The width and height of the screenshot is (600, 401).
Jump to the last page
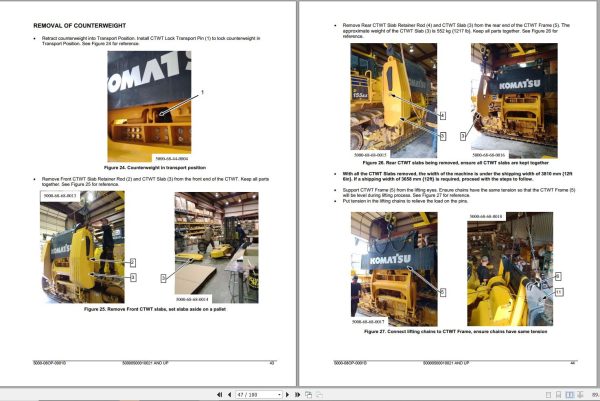click(297, 394)
